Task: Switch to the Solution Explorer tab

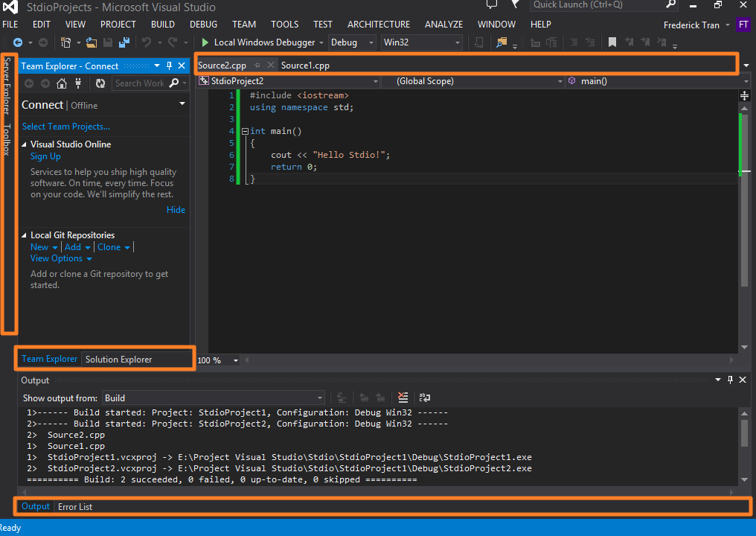Action: 118,360
